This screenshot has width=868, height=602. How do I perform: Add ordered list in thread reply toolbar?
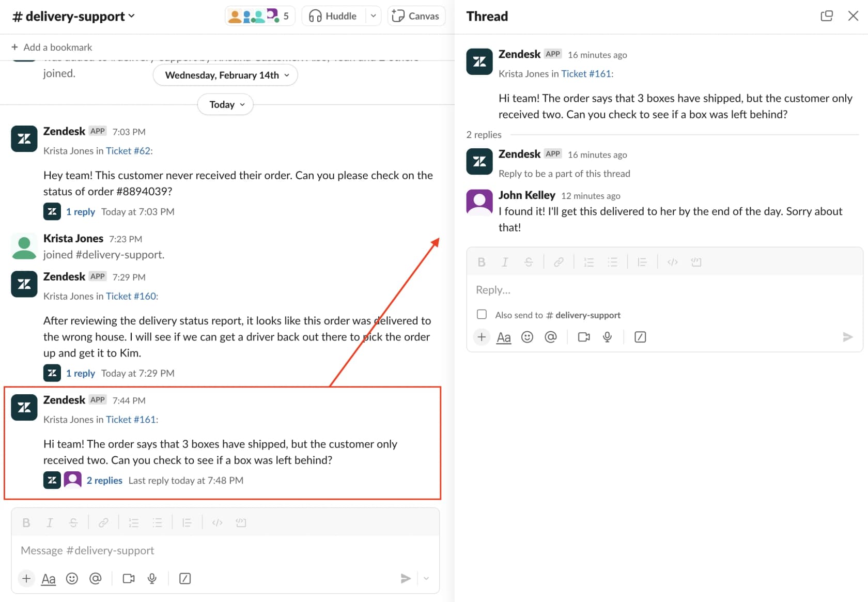coord(588,262)
